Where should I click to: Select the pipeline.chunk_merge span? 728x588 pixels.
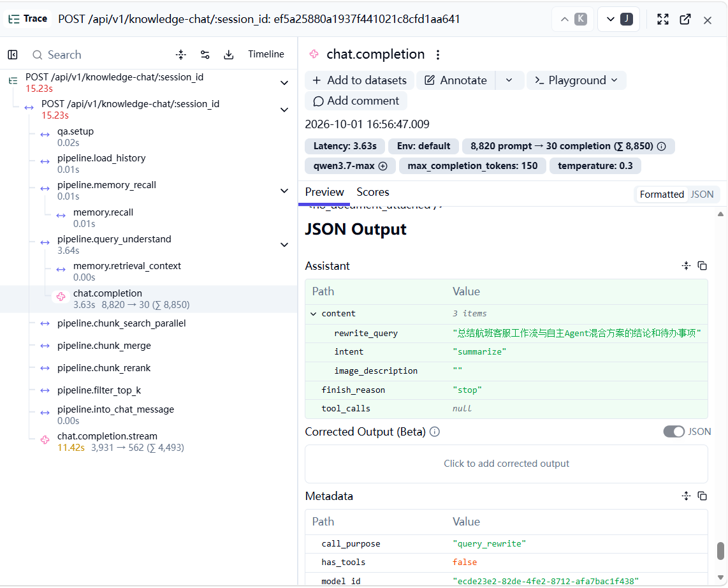click(104, 346)
